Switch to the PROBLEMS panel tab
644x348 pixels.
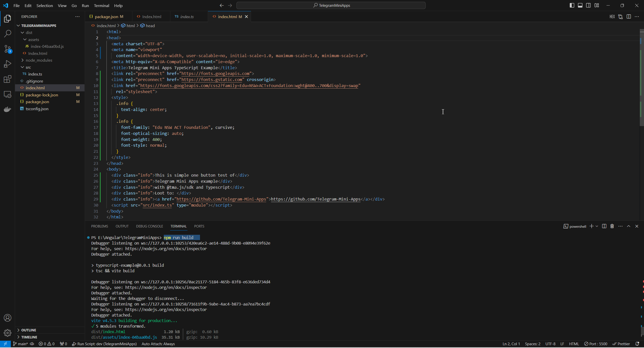pyautogui.click(x=100, y=226)
